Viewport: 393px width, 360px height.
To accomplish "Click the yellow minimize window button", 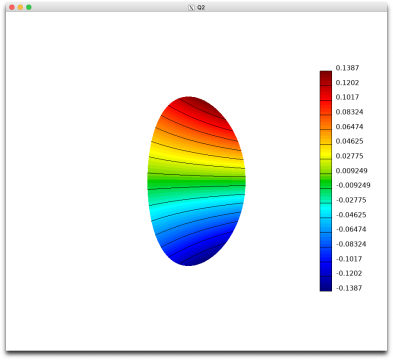I will point(20,7).
